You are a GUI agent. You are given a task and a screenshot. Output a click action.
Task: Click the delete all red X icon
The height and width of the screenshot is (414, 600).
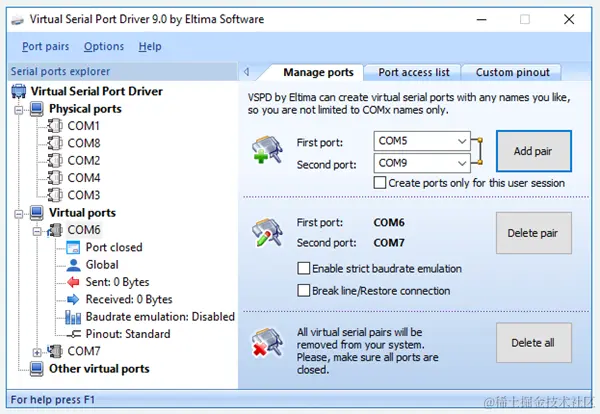pyautogui.click(x=267, y=342)
